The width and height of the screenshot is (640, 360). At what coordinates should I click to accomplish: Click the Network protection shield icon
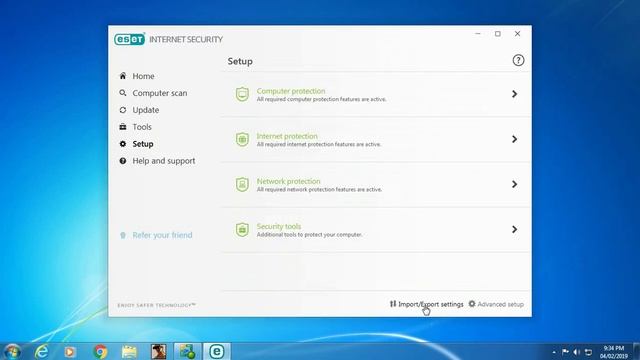[x=242, y=184]
